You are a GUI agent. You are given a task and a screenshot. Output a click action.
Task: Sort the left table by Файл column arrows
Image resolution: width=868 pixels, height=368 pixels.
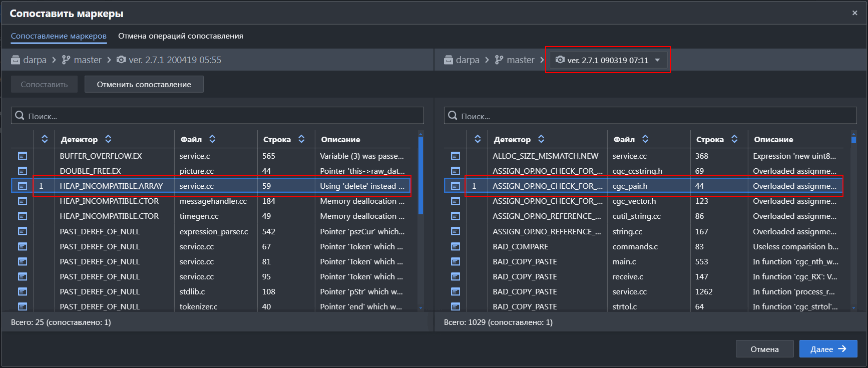coord(212,139)
